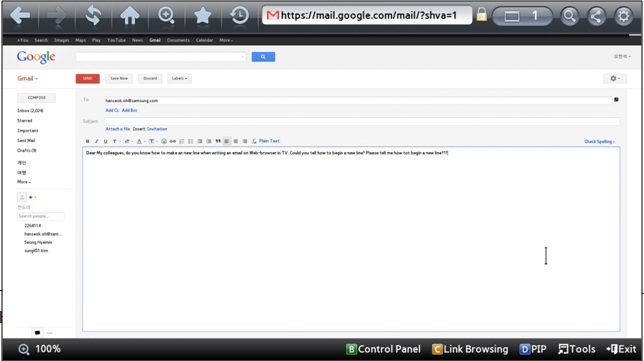Toggle underline formatting in compose toolbar
The image size is (644, 361).
coord(106,141)
